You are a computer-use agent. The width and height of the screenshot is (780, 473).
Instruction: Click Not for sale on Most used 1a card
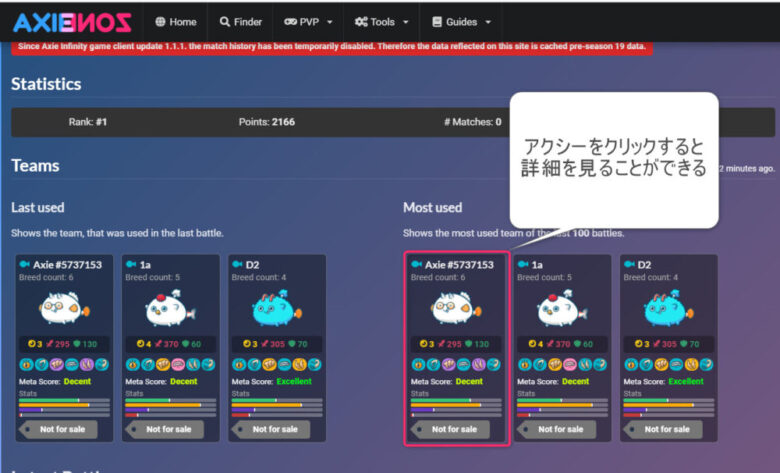tap(557, 429)
